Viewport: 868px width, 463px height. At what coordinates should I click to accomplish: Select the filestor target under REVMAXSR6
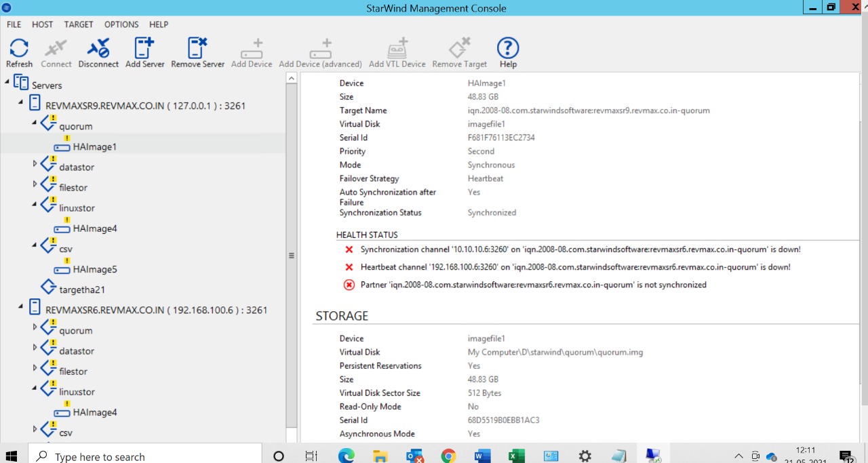point(73,371)
